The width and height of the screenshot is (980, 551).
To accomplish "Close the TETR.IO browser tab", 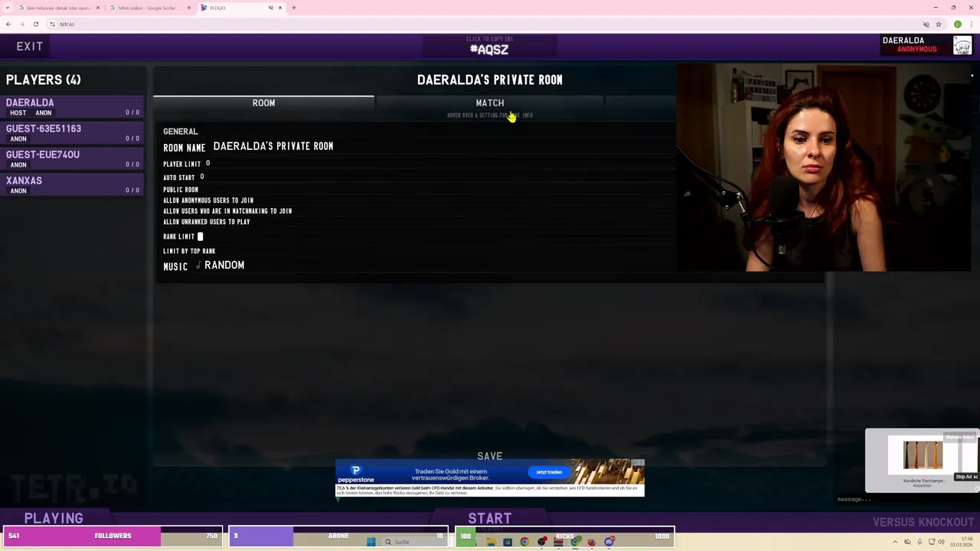I will pos(280,8).
